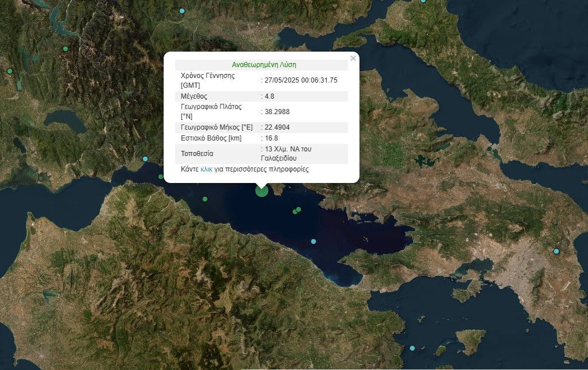This screenshot has width=588, height=370.
Task: Select the cyan marker in the Saronic Gulf at bottom
Action: pos(412,348)
